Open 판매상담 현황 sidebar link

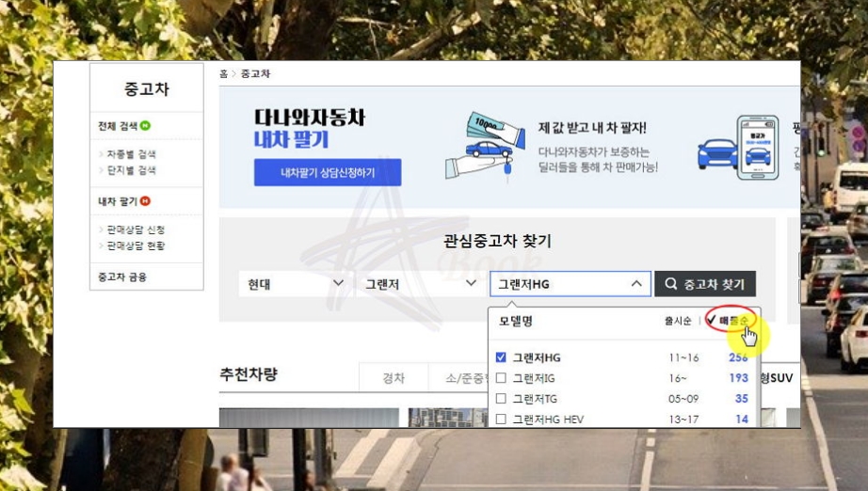click(136, 245)
